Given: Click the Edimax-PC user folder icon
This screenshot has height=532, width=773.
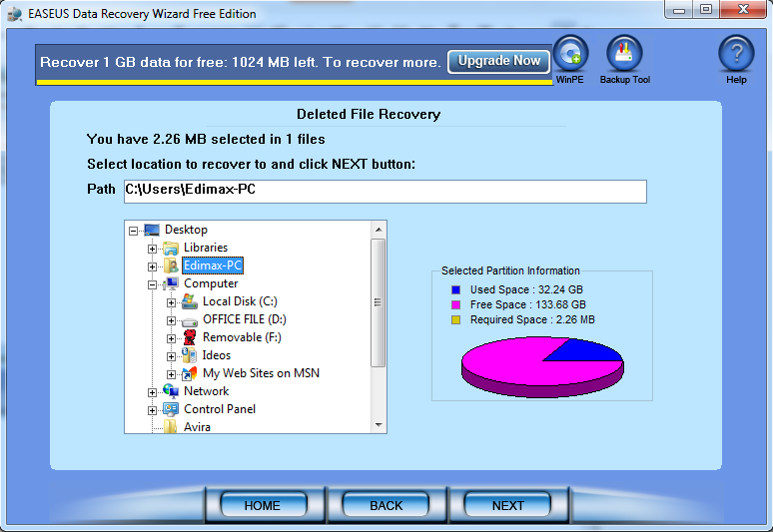Looking at the screenshot, I should tap(171, 266).
